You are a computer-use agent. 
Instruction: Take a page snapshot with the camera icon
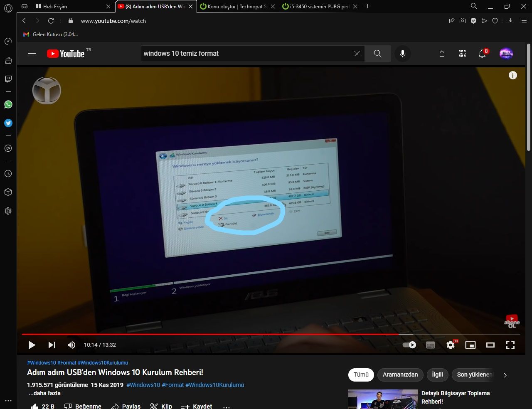pos(463,21)
